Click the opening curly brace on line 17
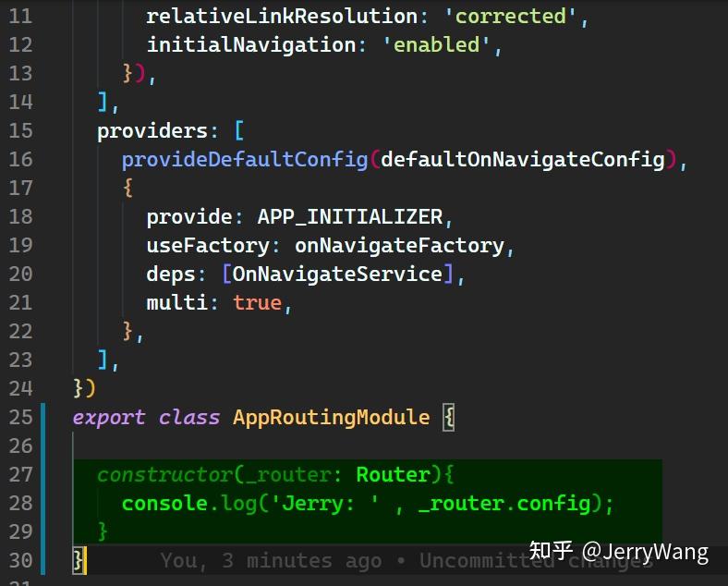Viewport: 728px width, 586px height. [x=127, y=189]
